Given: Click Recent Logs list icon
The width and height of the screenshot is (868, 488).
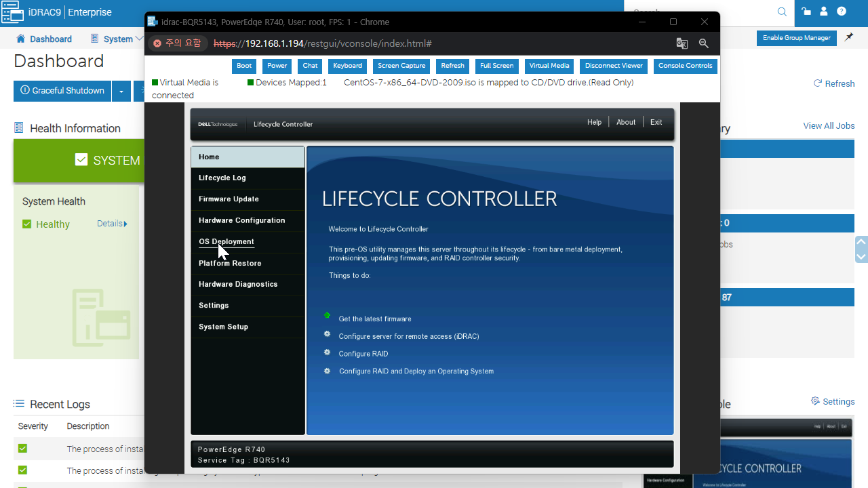Looking at the screenshot, I should tap(19, 404).
